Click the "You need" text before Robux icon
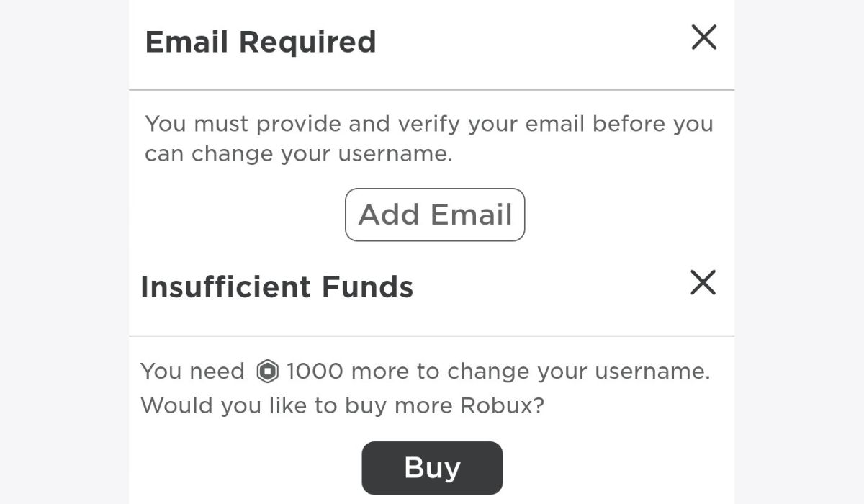This screenshot has height=504, width=864. pyautogui.click(x=192, y=372)
